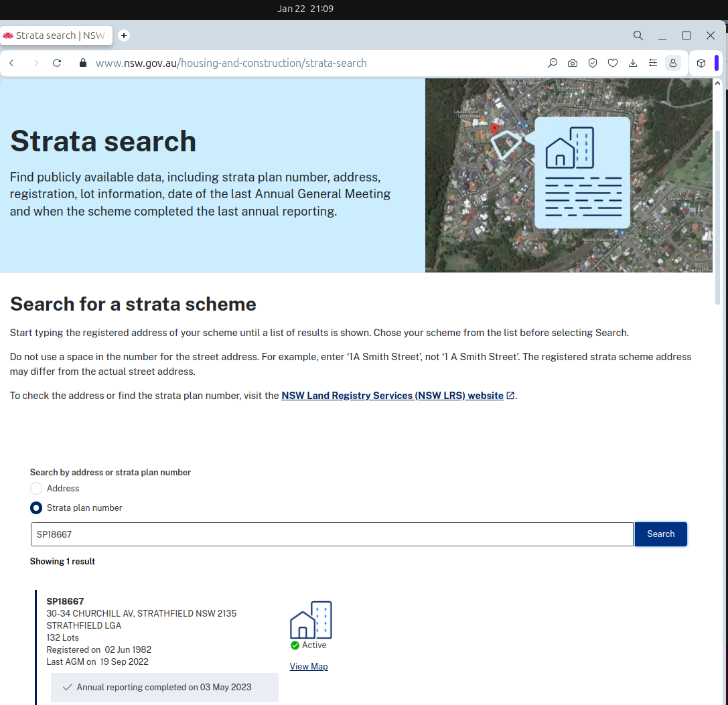Viewport: 728px width, 705px height.
Task: Maximize the browser window
Action: pyautogui.click(x=686, y=35)
